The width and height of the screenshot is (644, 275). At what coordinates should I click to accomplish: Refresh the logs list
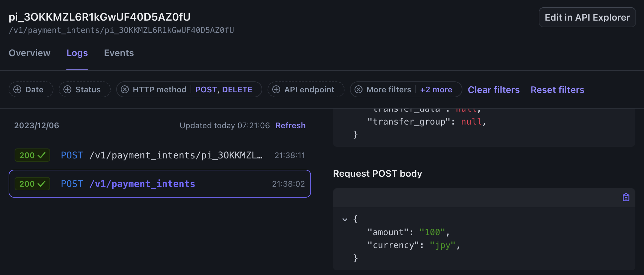290,126
